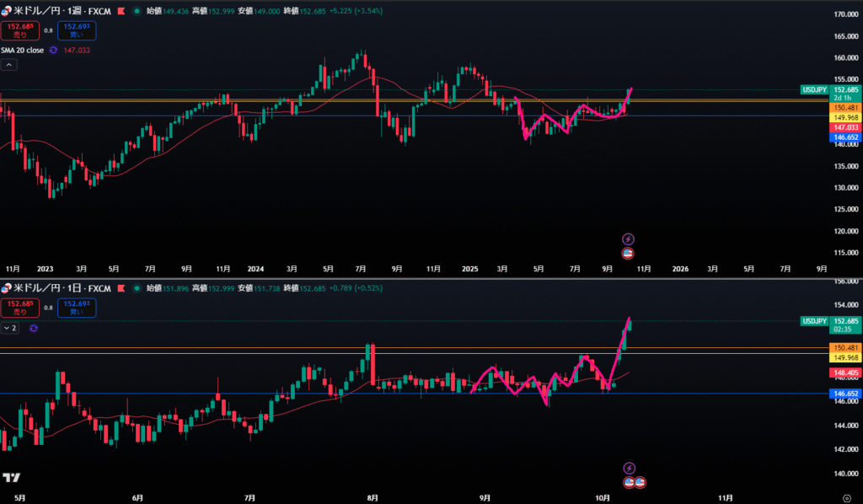Click the orange 150.481 price label on weekly axis
Image resolution: width=863 pixels, height=504 pixels.
(x=845, y=108)
